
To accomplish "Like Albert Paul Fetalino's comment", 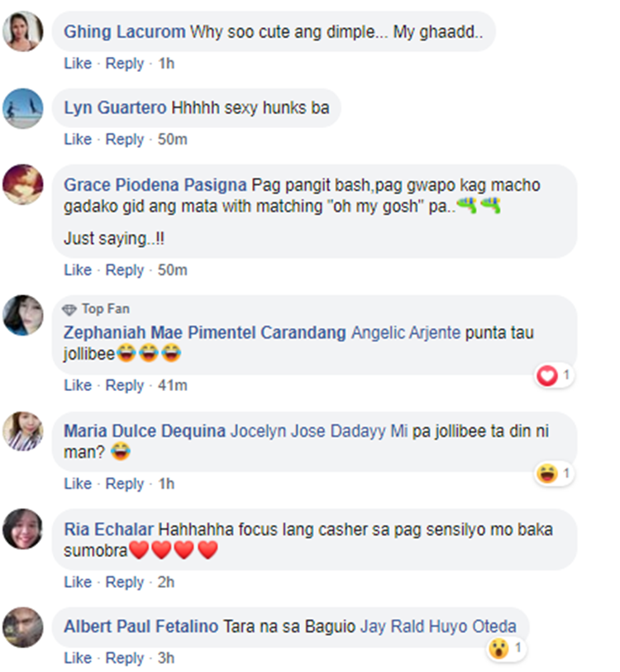I will [x=78, y=658].
